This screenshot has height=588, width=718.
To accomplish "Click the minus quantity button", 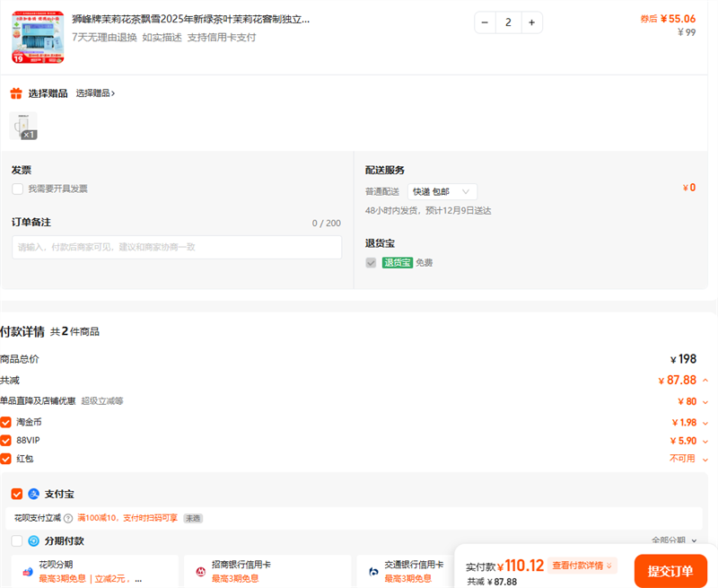I will pos(486,22).
